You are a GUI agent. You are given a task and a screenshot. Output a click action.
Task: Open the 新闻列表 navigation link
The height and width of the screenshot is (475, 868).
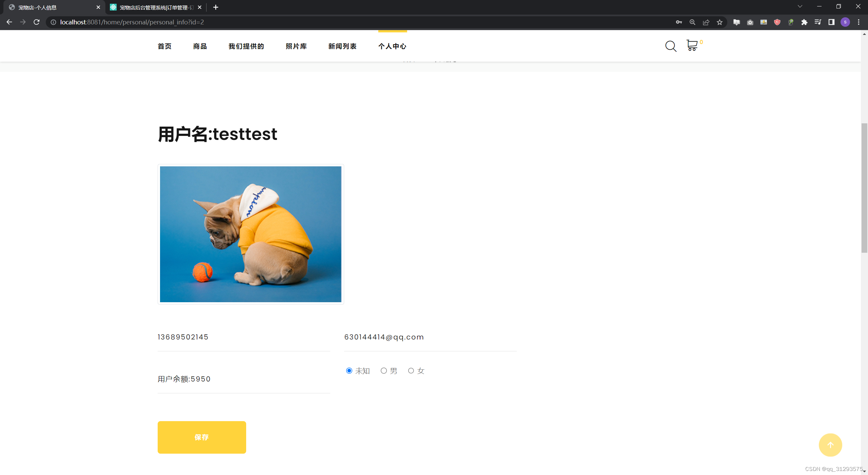point(342,46)
